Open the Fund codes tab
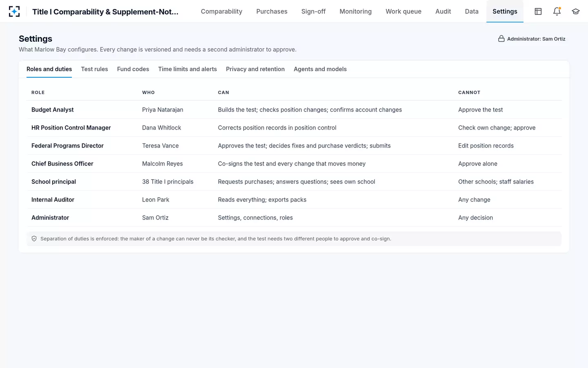 (x=133, y=69)
